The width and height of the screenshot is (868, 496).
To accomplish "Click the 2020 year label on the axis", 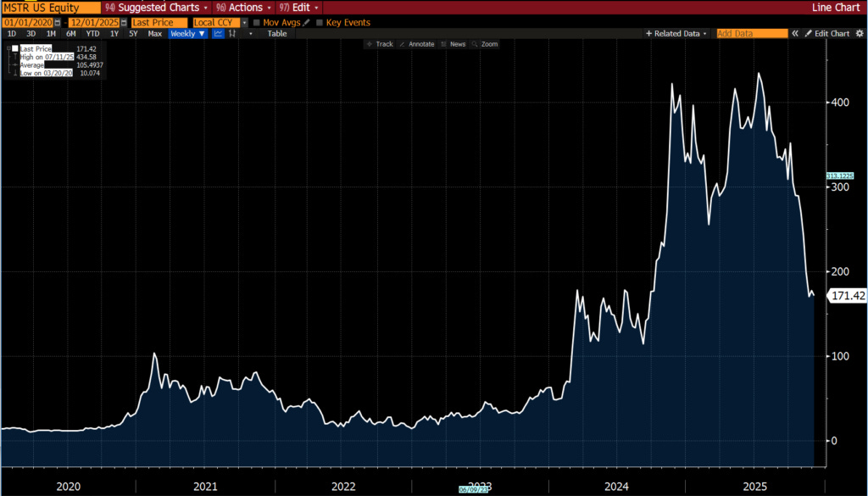I will click(68, 487).
